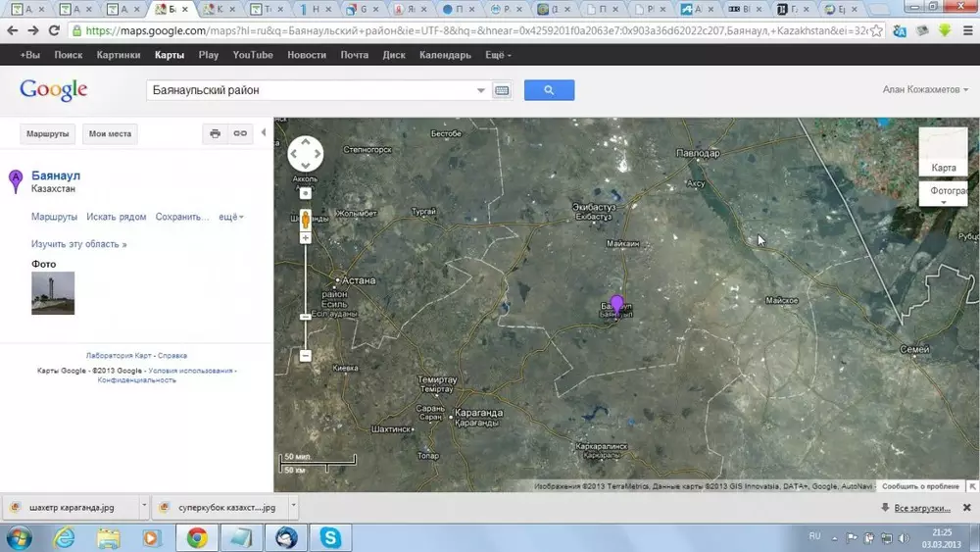Image resolution: width=980 pixels, height=552 pixels.
Task: Click the Pegman Street View icon
Action: [x=306, y=218]
